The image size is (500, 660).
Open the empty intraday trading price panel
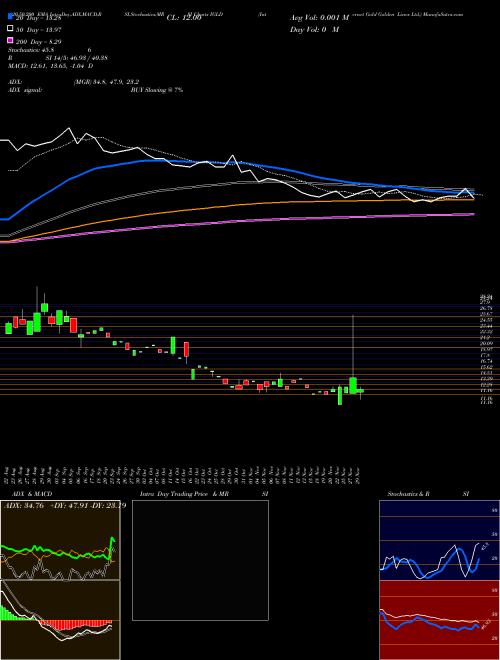(x=200, y=560)
